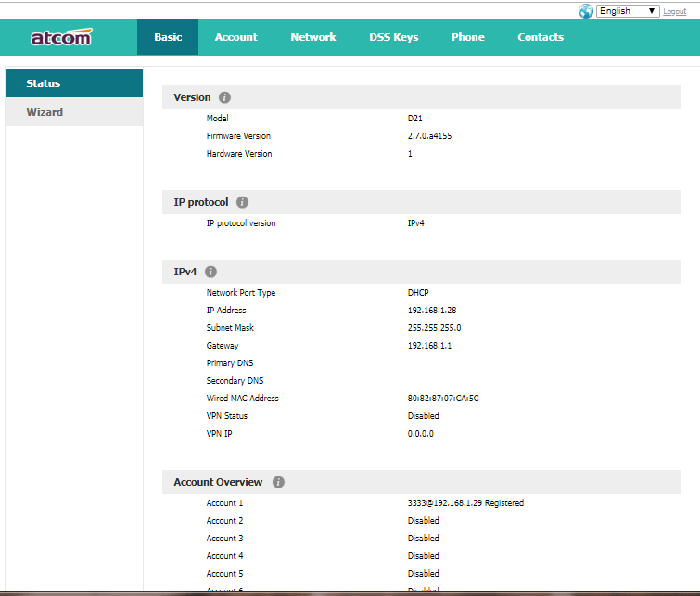Click the firmware version value 2.7.0.a4155
The image size is (700, 596).
coord(429,135)
